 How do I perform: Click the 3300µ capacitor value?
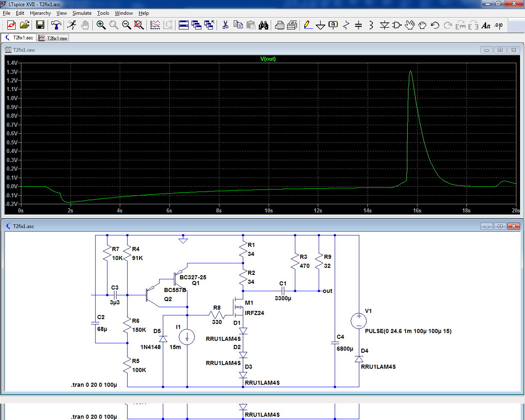point(283,298)
